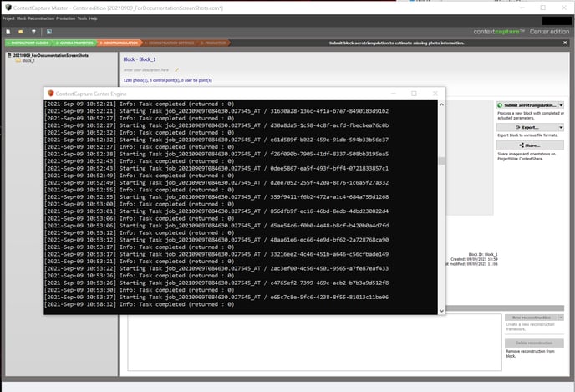Click the empty reconstructions list box
575x392 pixels.
[314, 343]
